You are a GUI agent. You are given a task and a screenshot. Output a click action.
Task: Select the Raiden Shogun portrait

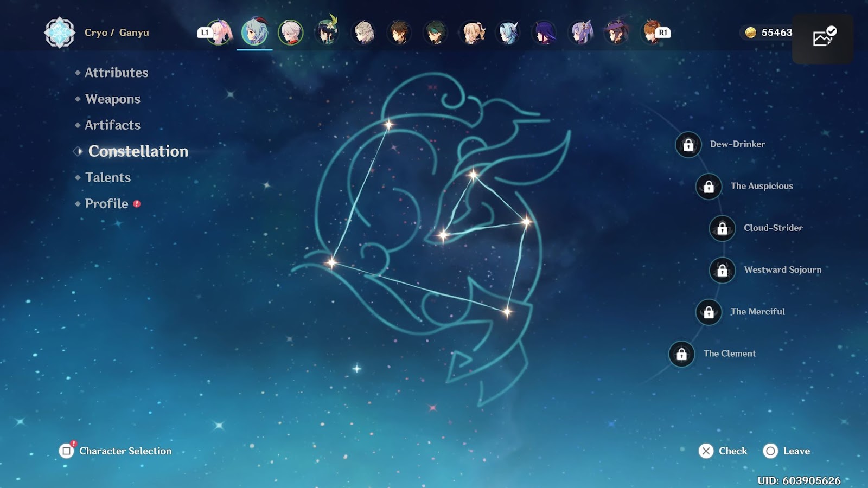pos(544,33)
